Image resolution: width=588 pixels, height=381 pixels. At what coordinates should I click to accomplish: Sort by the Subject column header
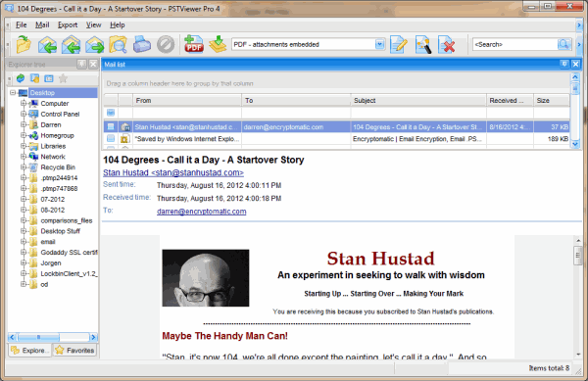418,101
